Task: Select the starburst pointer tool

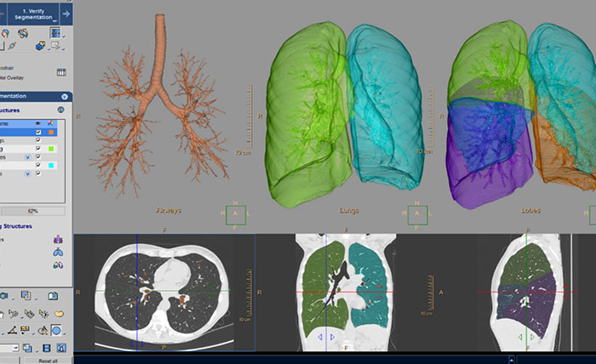Action: coord(43,314)
